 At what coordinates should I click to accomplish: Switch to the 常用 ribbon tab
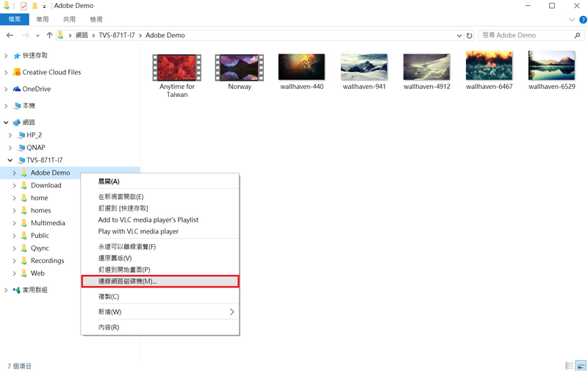tap(43, 19)
